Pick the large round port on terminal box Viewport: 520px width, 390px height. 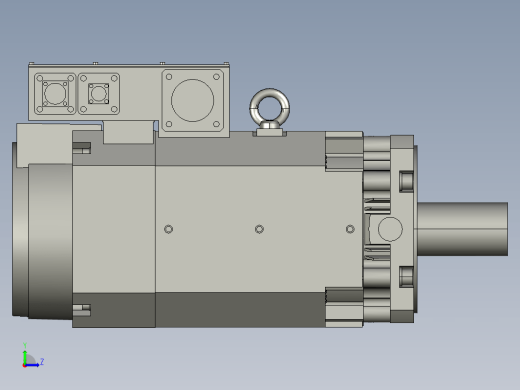pos(193,100)
